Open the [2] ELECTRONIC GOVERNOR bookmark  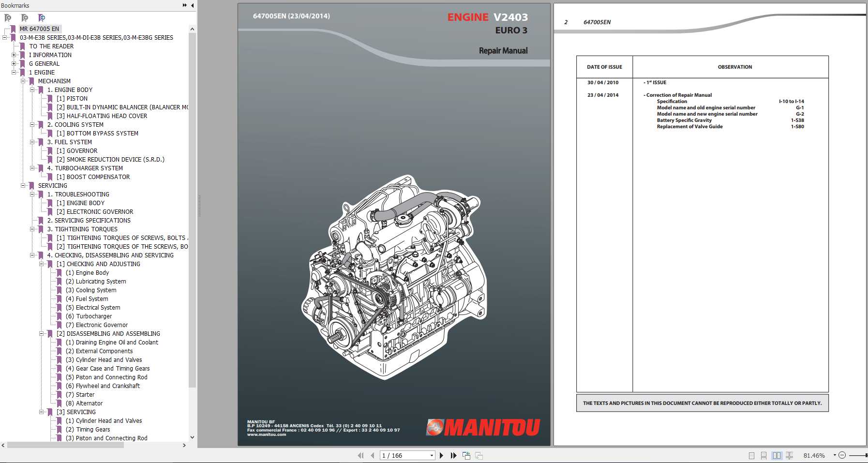tap(95, 211)
